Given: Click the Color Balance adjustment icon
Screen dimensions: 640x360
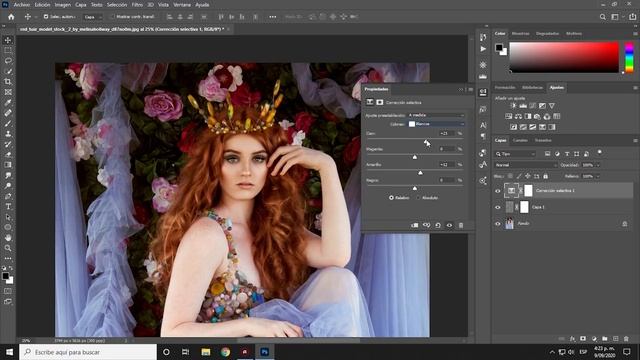Looking at the screenshot, I should pos(518,116).
